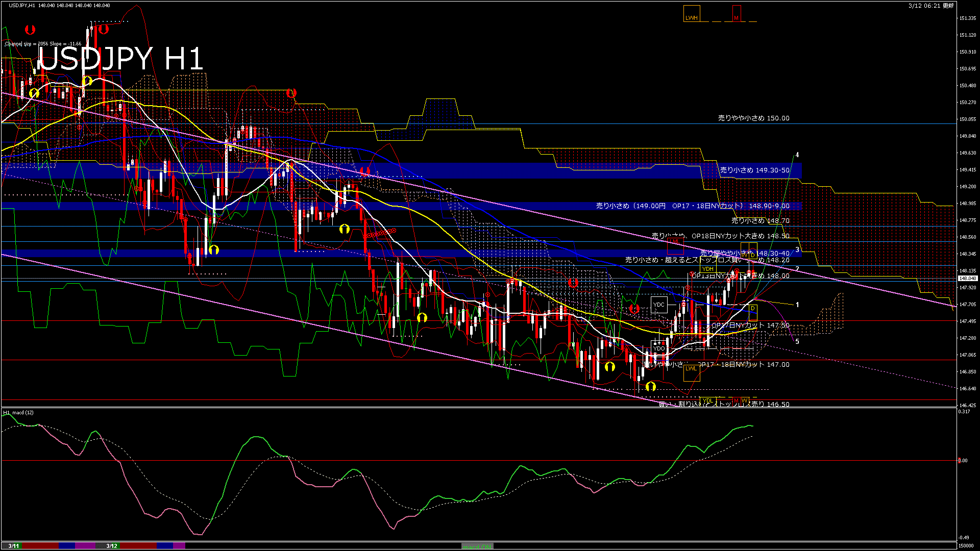Click 150.055 on the price scale

tap(968, 119)
